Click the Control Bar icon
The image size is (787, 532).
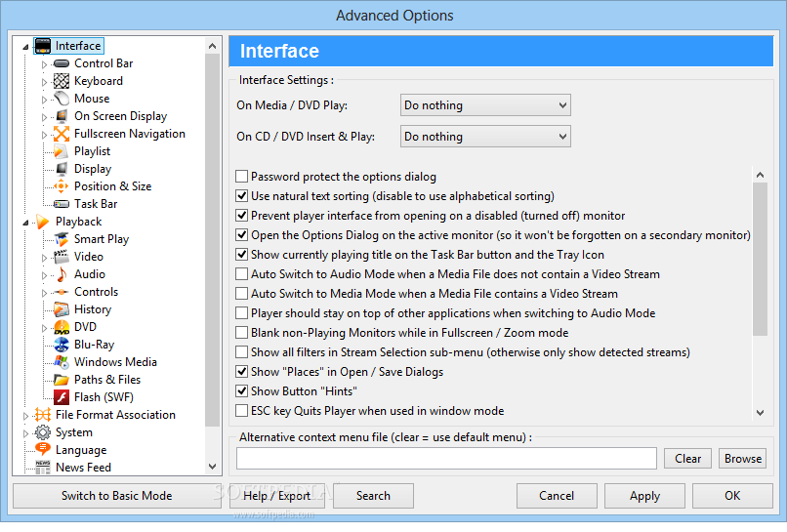[x=62, y=63]
